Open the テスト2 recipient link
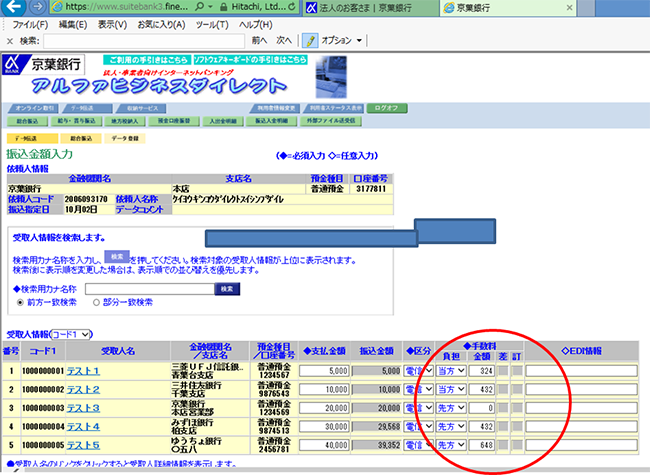This screenshot has width=650, height=475. coord(83,390)
